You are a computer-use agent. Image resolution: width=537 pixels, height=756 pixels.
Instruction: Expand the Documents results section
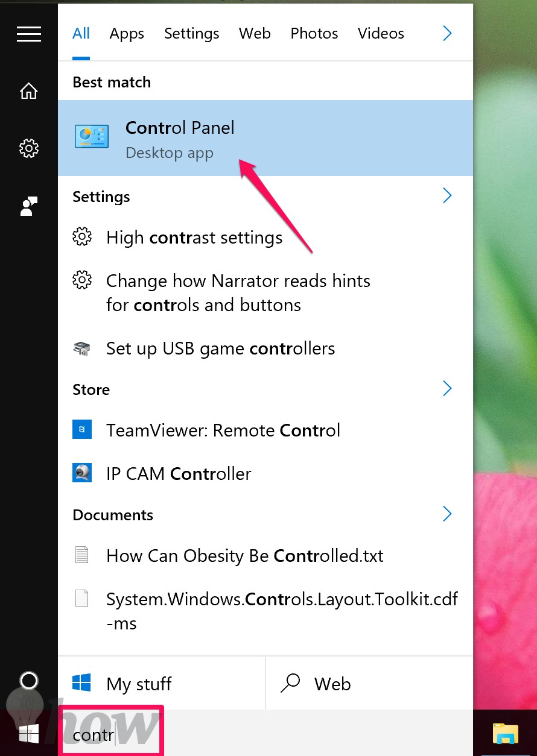coord(447,514)
